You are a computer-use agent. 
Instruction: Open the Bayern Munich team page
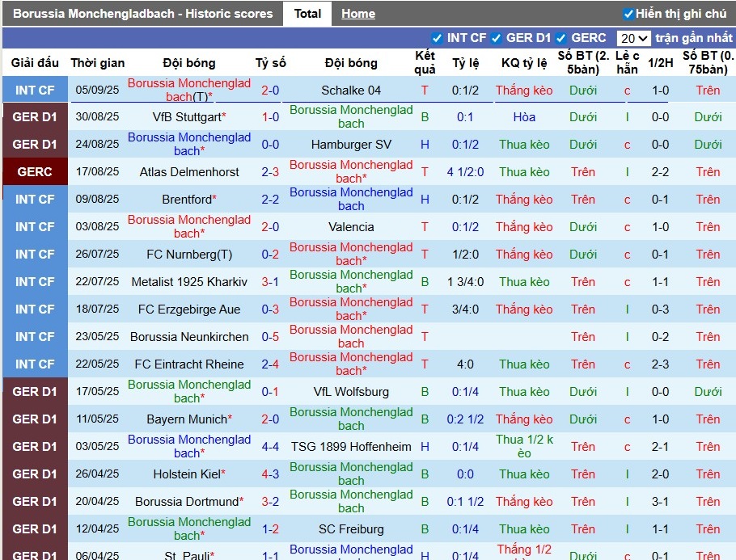[x=187, y=419]
